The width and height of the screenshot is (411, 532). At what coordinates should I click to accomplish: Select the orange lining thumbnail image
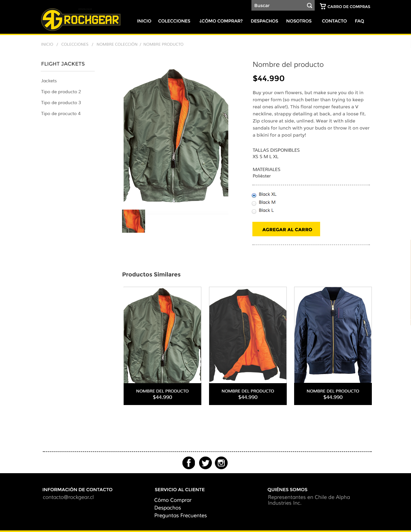134,221
